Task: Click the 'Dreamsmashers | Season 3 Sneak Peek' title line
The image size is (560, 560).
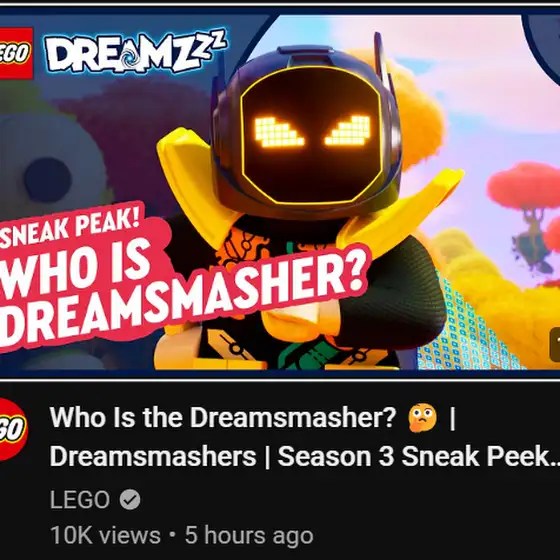Action: pos(305,456)
